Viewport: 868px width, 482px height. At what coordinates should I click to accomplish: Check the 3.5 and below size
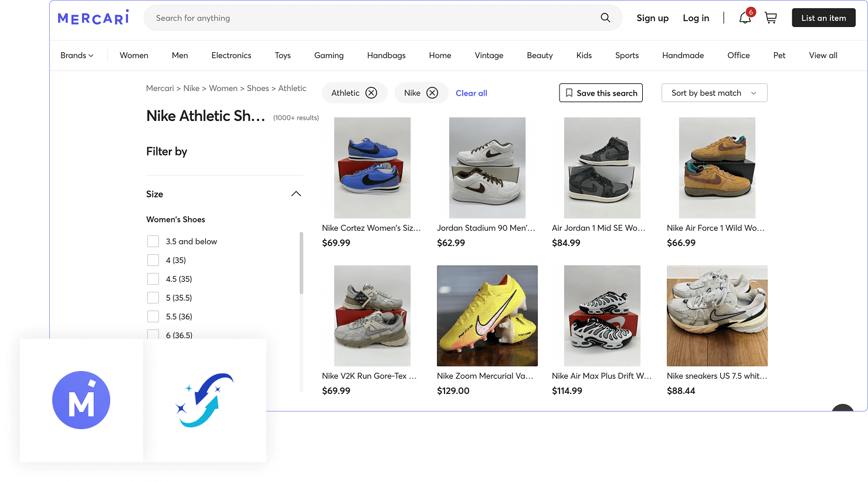(153, 241)
